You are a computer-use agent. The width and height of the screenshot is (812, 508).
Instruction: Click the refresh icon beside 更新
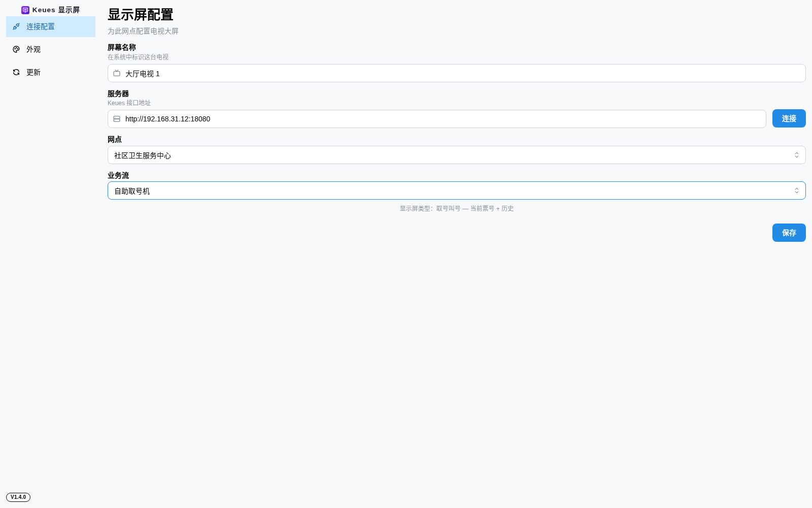(16, 72)
